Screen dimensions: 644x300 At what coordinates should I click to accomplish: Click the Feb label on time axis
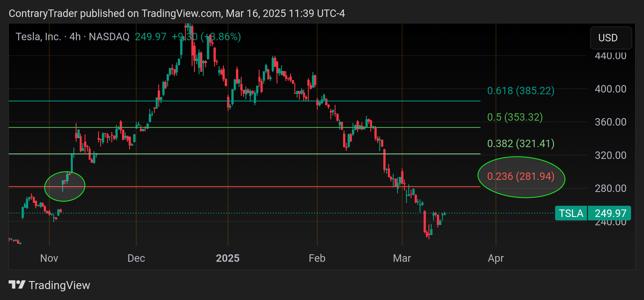[x=317, y=258]
